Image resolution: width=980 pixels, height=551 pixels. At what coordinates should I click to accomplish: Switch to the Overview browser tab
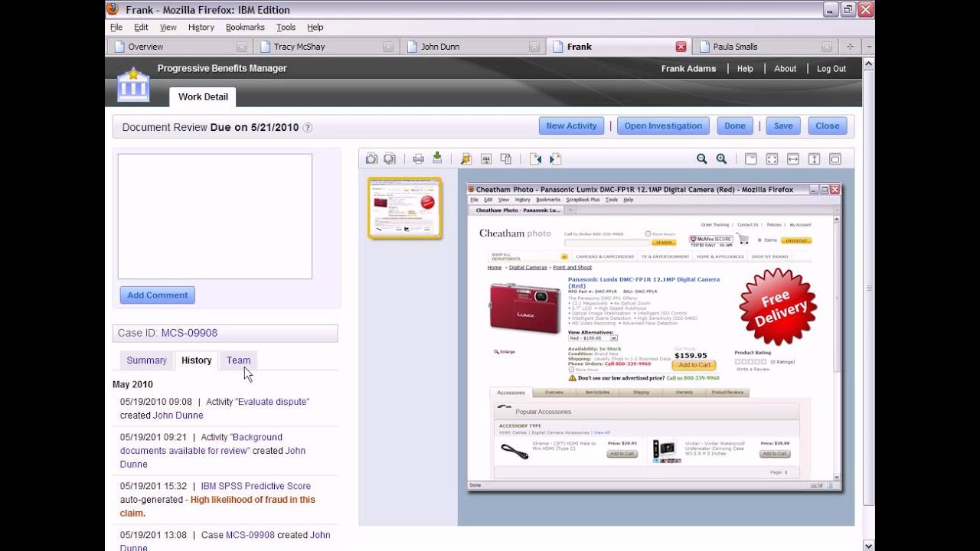pyautogui.click(x=179, y=47)
